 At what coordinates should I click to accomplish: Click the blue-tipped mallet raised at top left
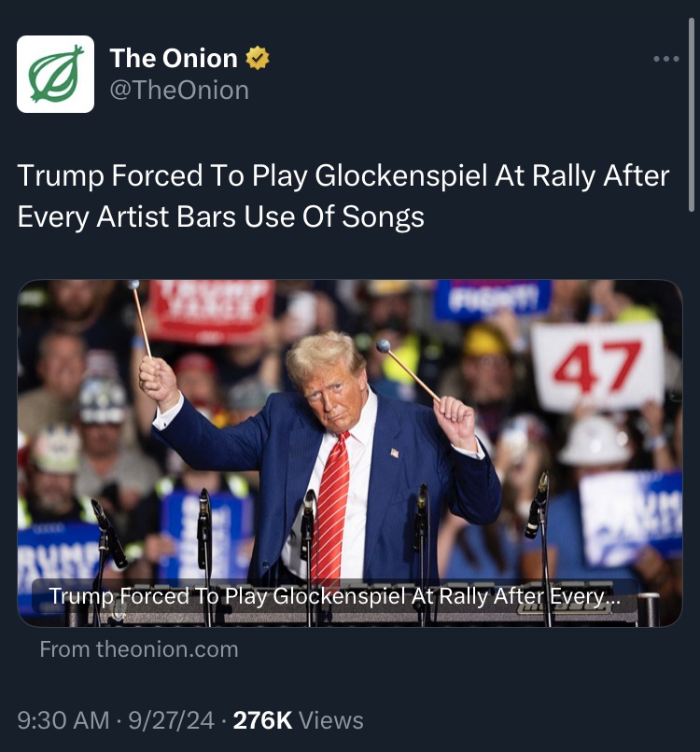pos(141,318)
